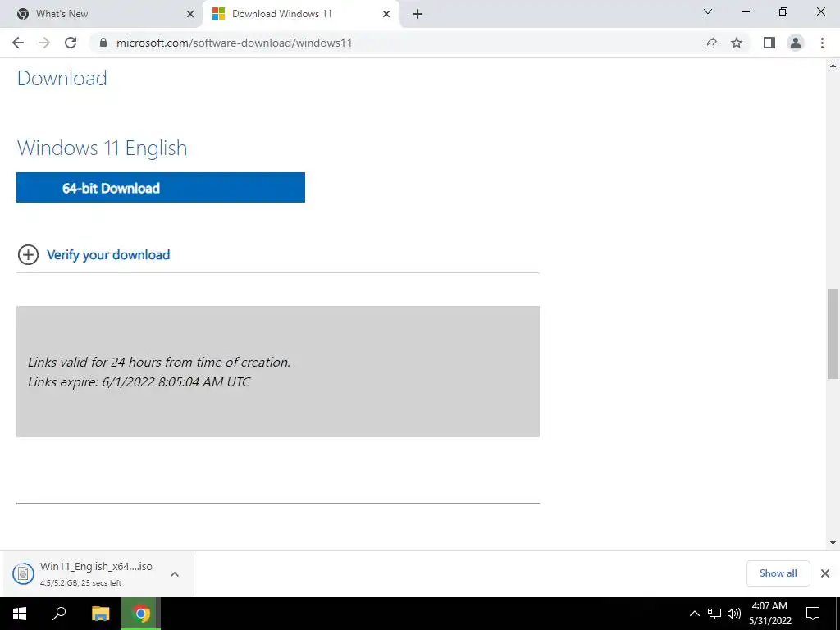
Task: Go back to the previous page
Action: (18, 43)
